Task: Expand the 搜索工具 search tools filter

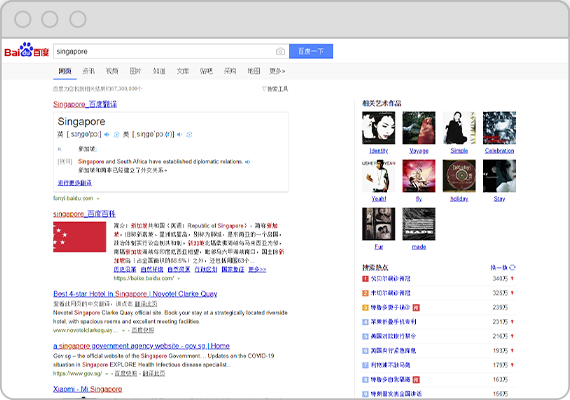Action: (275, 89)
